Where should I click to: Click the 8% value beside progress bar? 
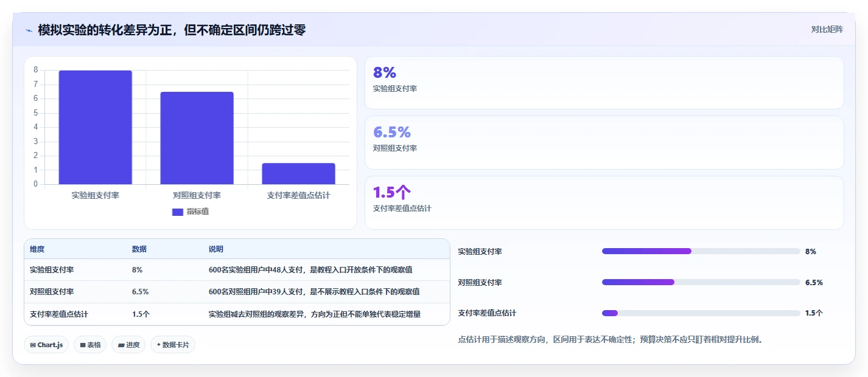[810, 251]
